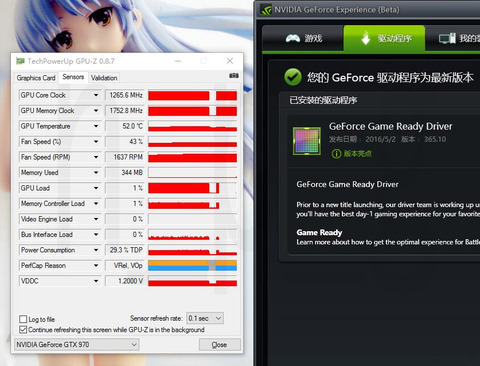Click the GPU-Z application icon in title bar
Screen dimensions: 480x366
tap(20, 61)
